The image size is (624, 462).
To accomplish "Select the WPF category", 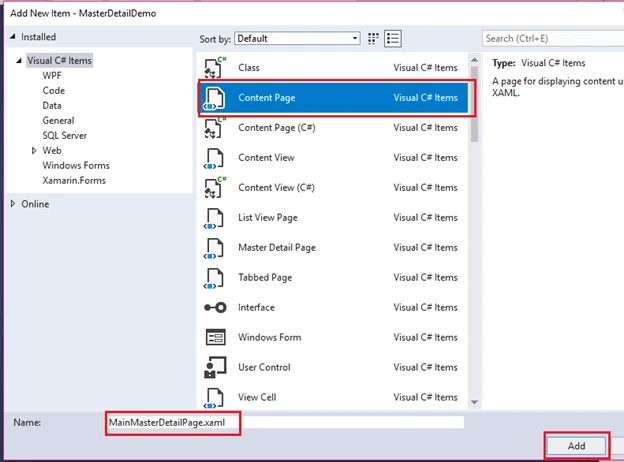I will (x=52, y=76).
